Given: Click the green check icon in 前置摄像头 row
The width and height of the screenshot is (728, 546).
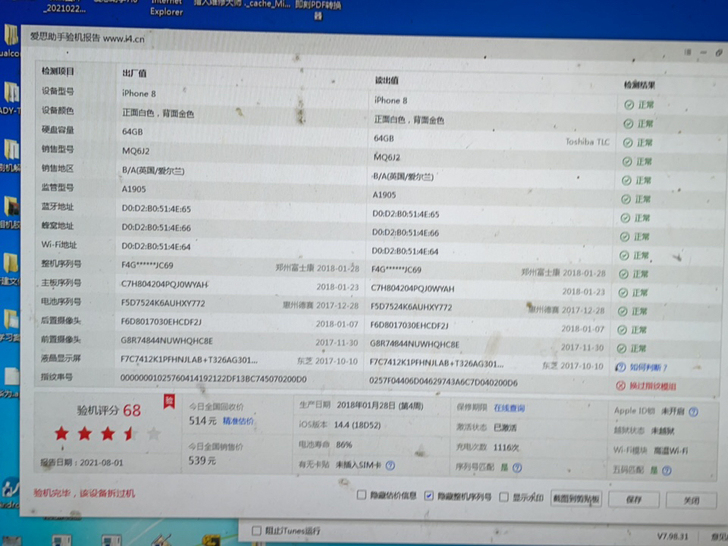Looking at the screenshot, I should [622, 349].
